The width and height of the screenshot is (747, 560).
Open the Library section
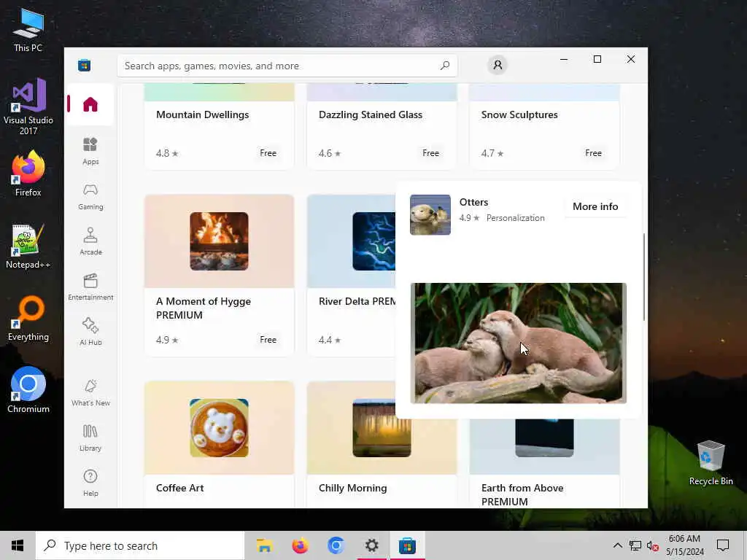tap(90, 437)
